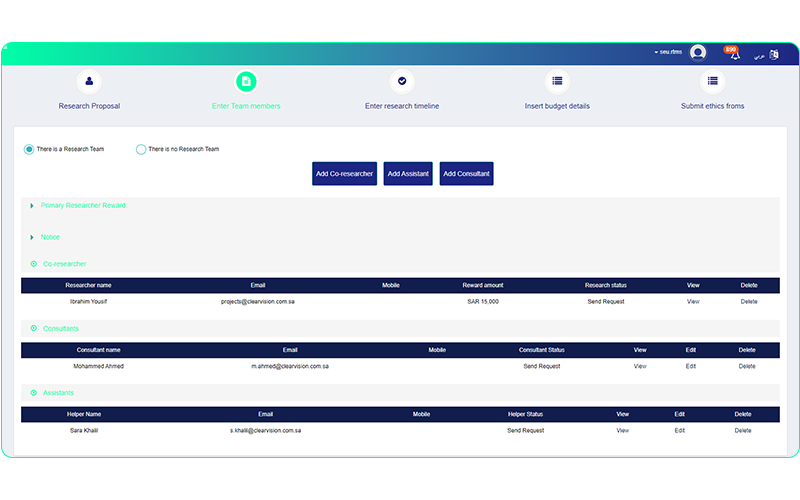
Task: Open the seu.rtms account dropdown
Action: [x=668, y=52]
